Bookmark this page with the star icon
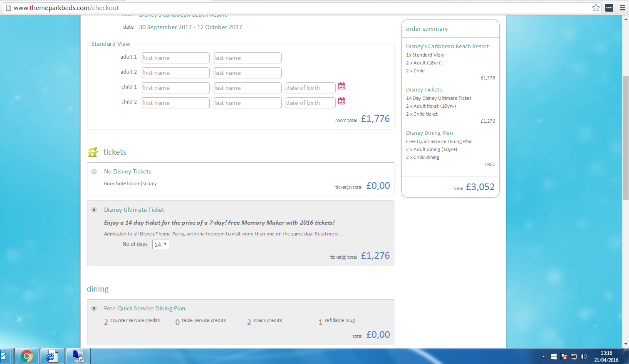This screenshot has width=629, height=364. tap(596, 7)
